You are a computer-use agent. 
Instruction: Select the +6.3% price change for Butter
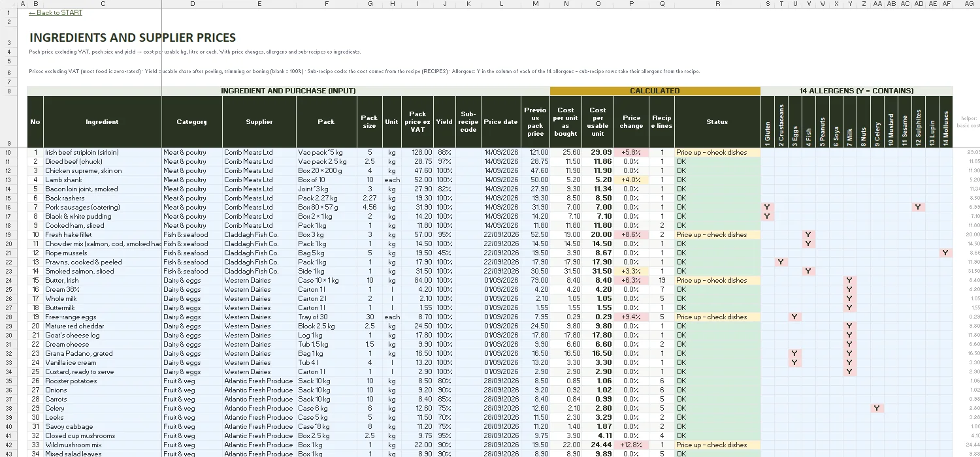pyautogui.click(x=631, y=280)
